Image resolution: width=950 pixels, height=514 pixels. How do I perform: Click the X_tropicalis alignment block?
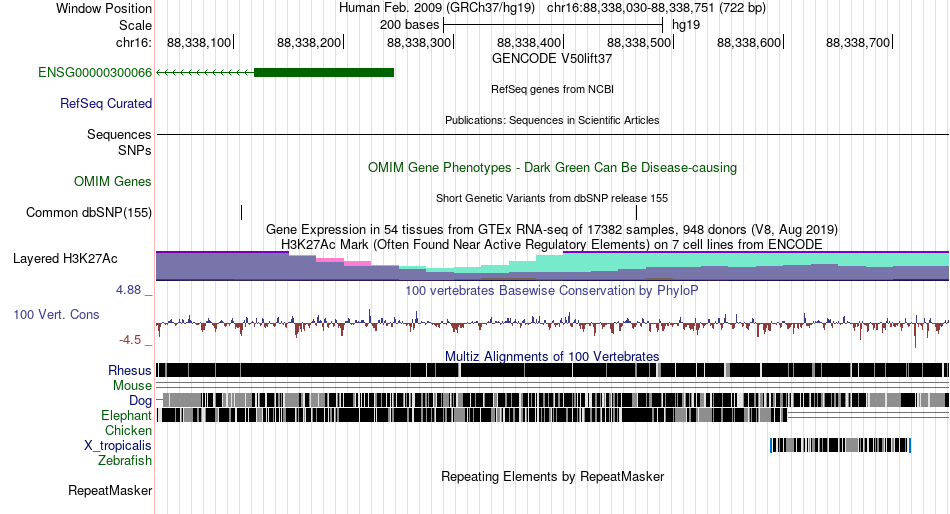coord(840,446)
